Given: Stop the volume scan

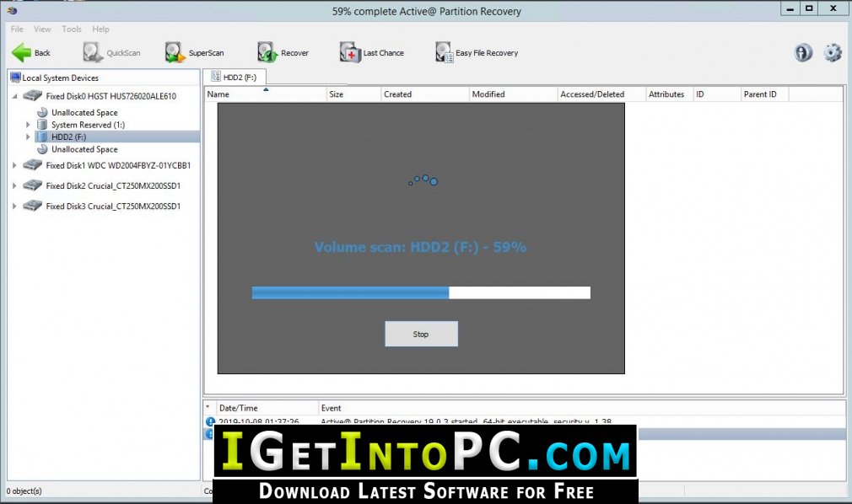Looking at the screenshot, I should pyautogui.click(x=421, y=334).
